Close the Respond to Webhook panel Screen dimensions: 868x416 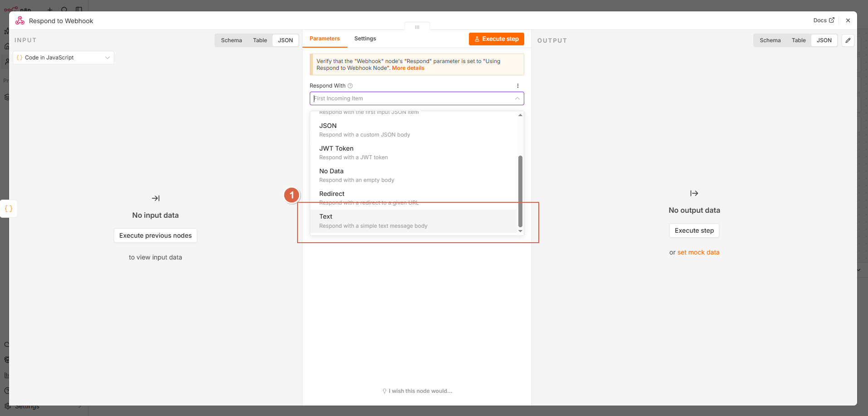coord(848,20)
